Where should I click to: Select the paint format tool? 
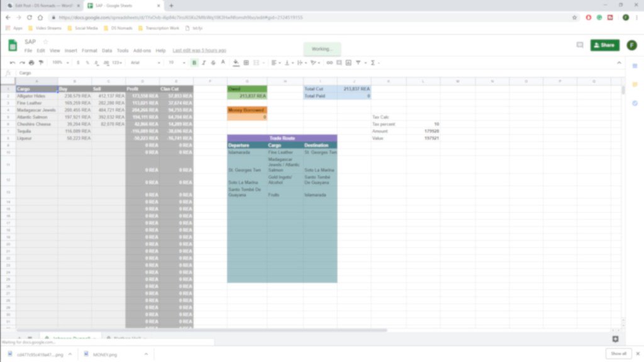tap(41, 63)
